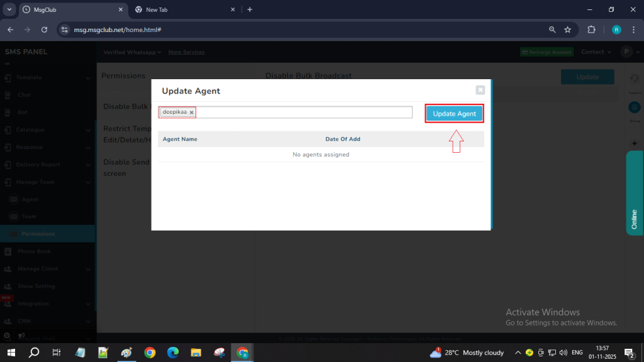This screenshot has height=362, width=644.
Task: Reload the MsgClub page
Action: 44,30
